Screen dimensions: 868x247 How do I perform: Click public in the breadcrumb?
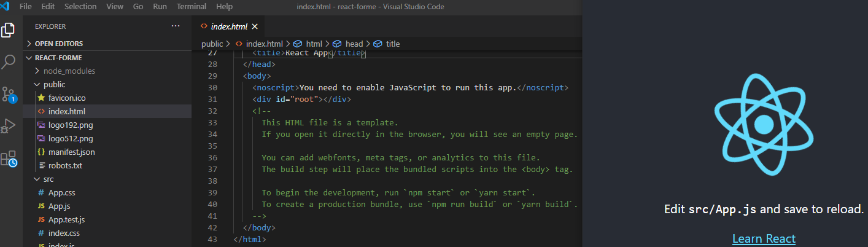tap(212, 44)
